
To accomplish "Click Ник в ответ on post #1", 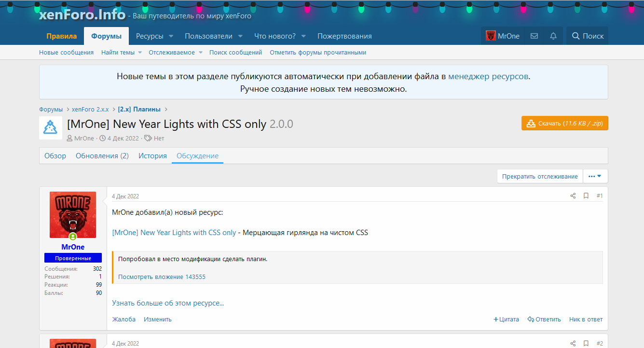I will 586,320.
